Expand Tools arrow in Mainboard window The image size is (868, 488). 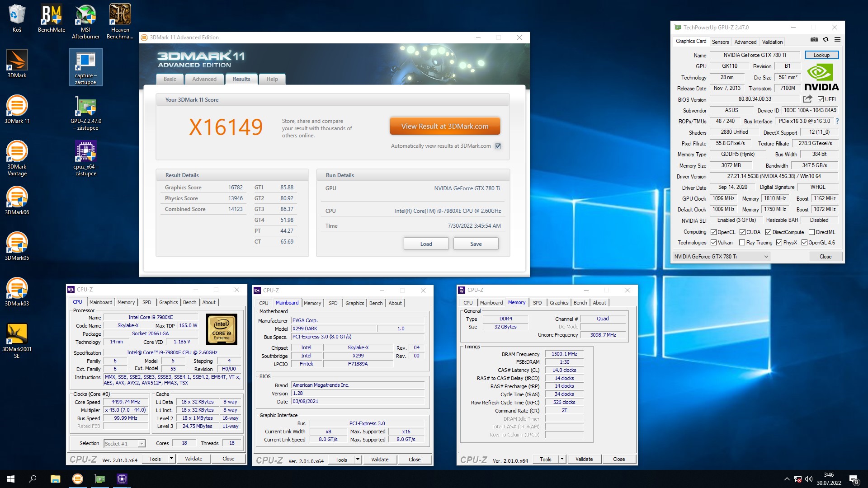pyautogui.click(x=358, y=460)
